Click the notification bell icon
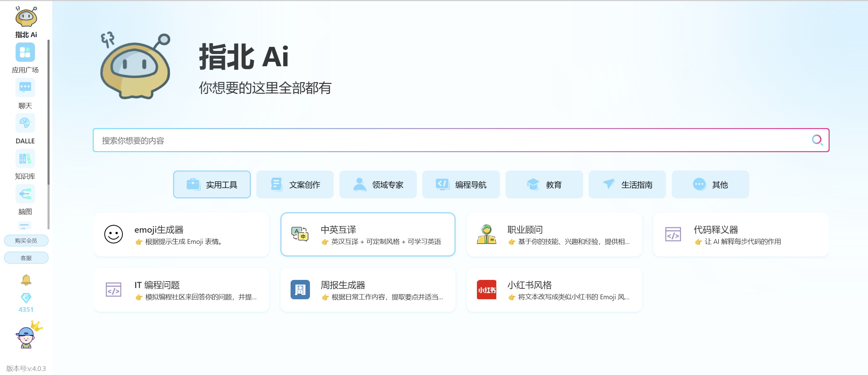 click(26, 280)
